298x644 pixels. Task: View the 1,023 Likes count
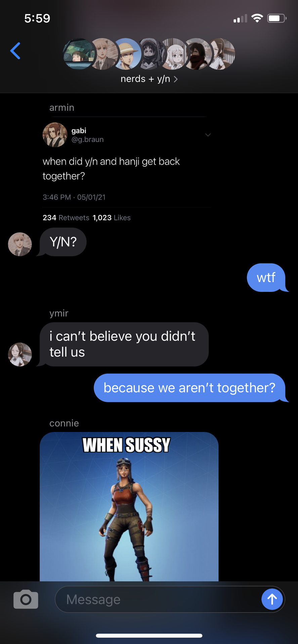112,218
